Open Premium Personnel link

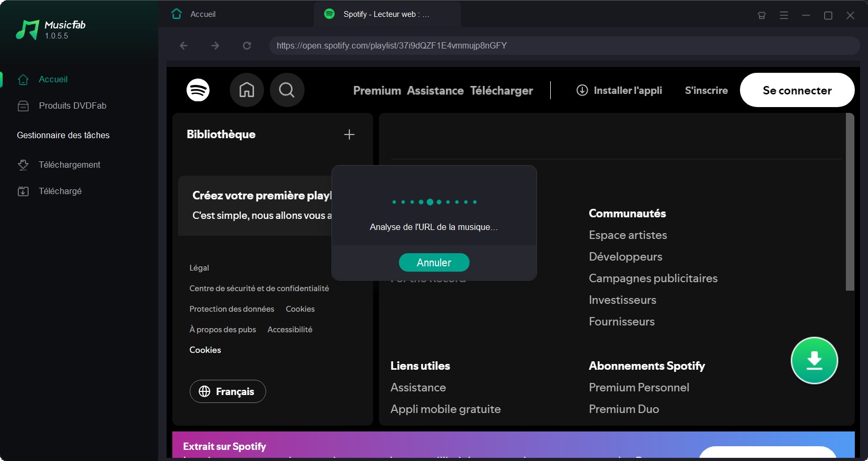639,388
